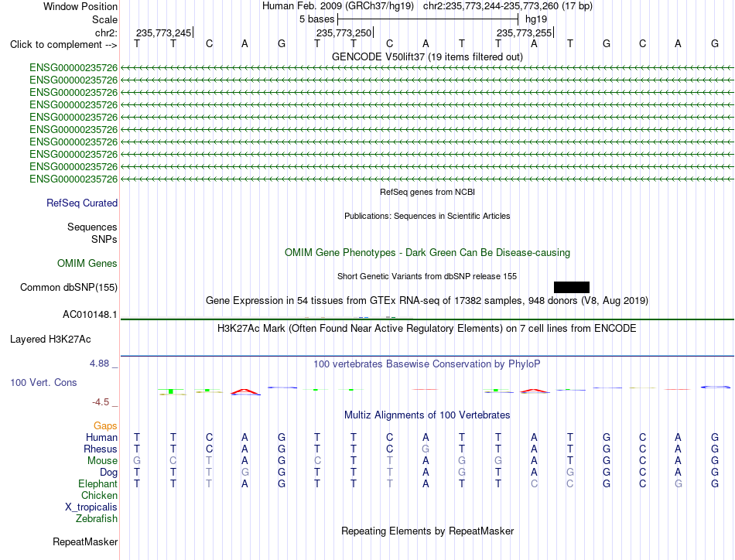Click the Chicken species label
The width and height of the screenshot is (735, 560).
tap(99, 495)
